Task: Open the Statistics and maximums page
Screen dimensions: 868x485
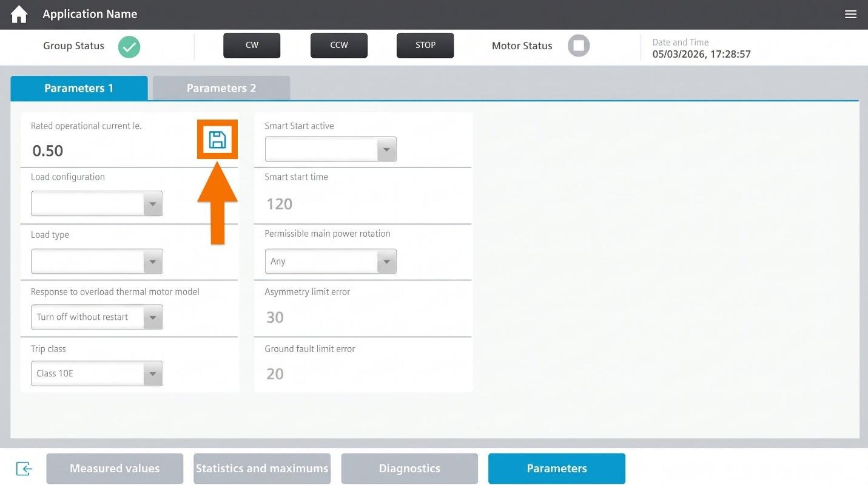Action: pyautogui.click(x=262, y=469)
